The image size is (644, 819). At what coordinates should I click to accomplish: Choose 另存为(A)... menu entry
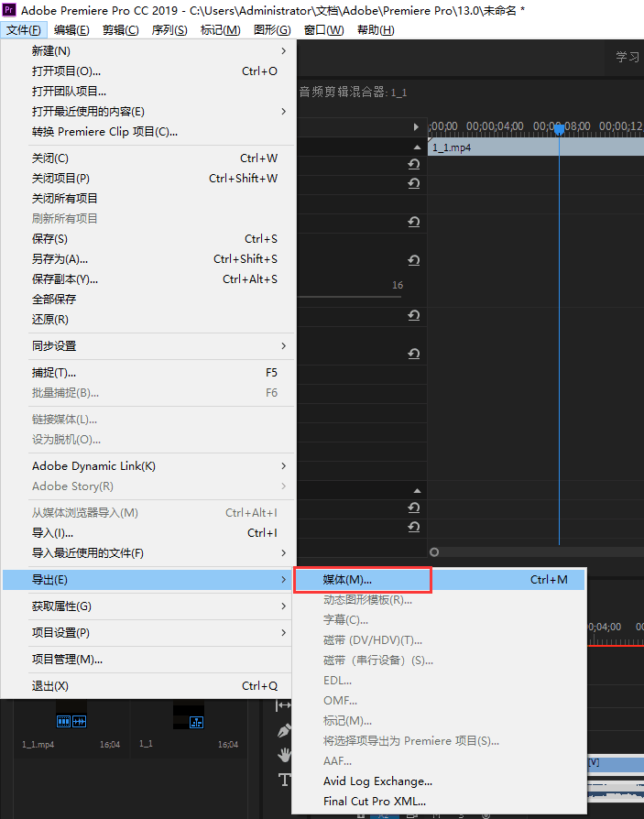pos(147,258)
